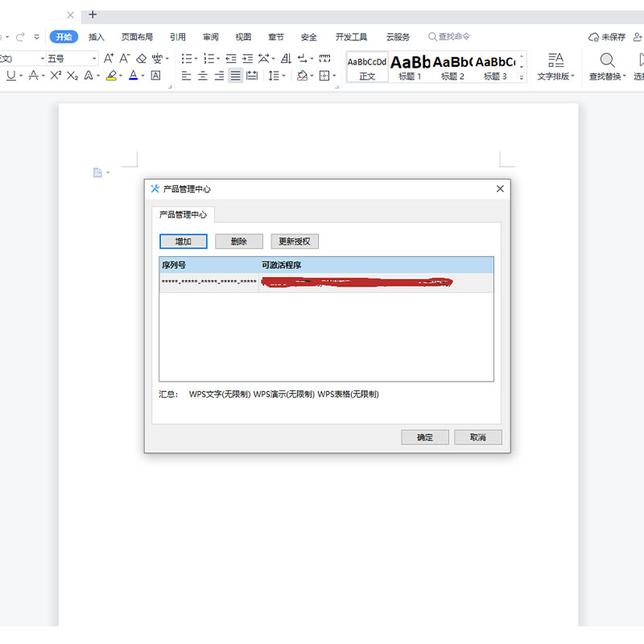Center align the text

[x=203, y=76]
